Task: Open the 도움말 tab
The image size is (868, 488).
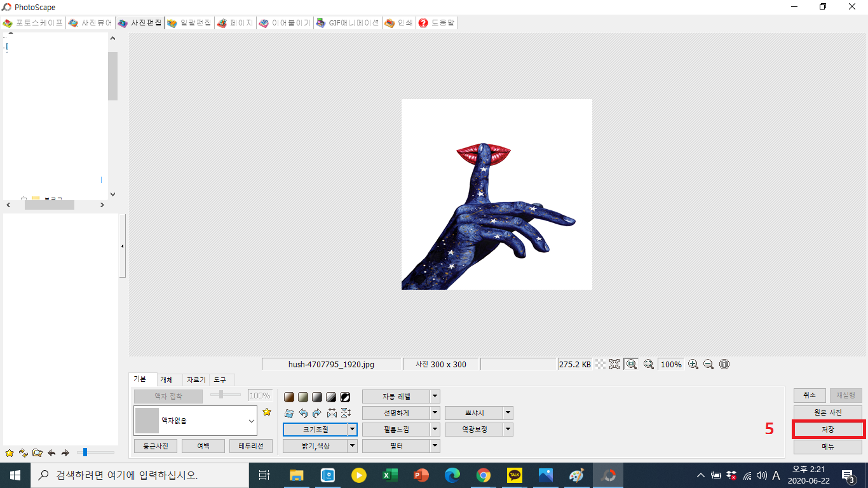Action: coord(437,23)
